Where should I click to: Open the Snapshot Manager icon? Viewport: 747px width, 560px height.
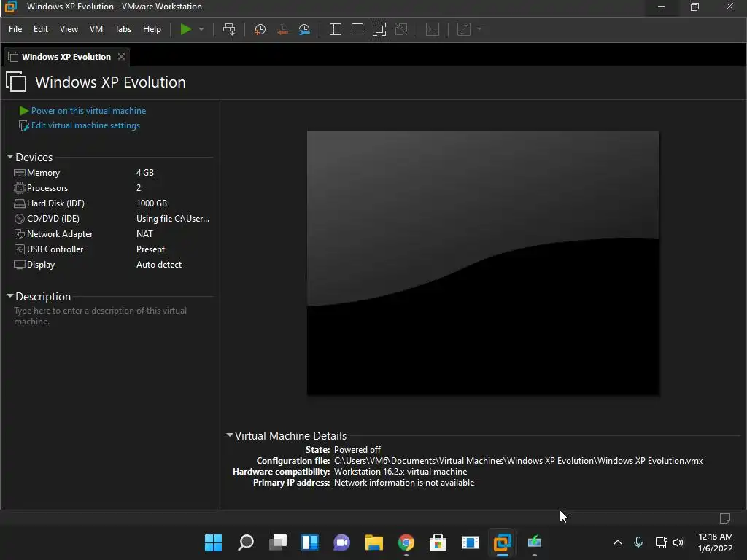tap(304, 29)
